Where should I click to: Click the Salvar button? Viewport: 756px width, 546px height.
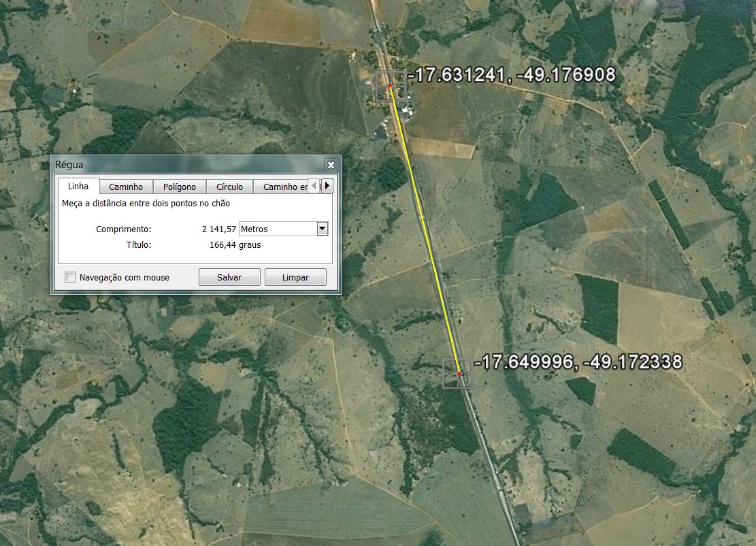point(229,277)
